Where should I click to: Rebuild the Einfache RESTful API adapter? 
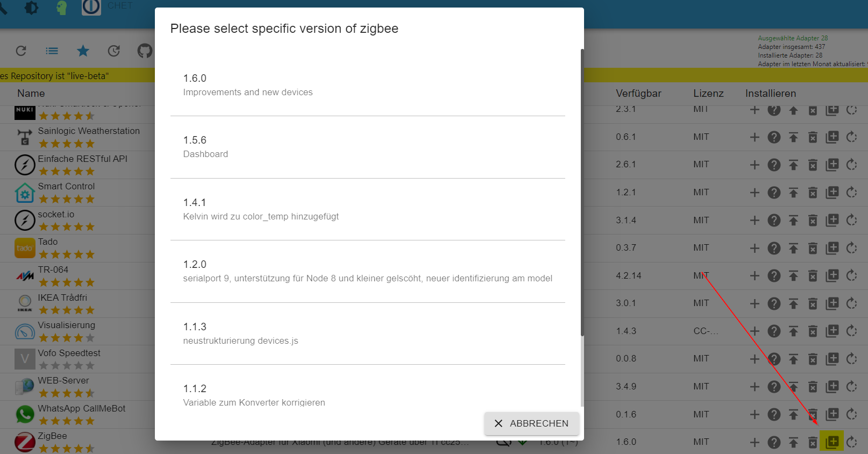coord(851,165)
